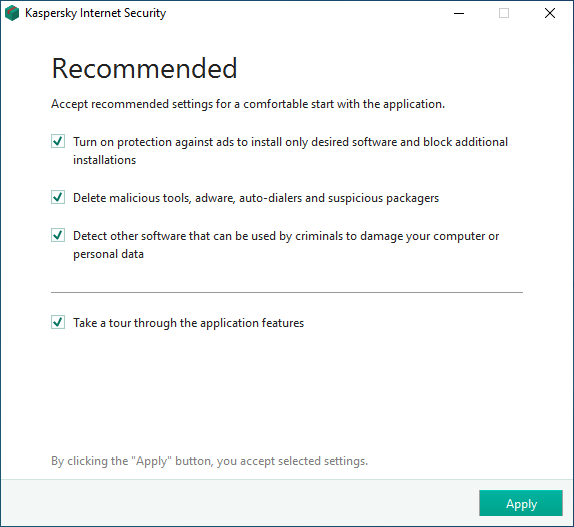
Task: Close the Kaspersky Internet Security window
Action: click(x=549, y=13)
